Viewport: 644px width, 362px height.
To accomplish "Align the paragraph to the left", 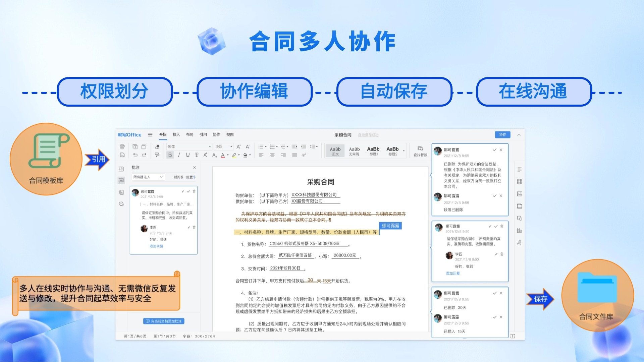I will tap(261, 155).
